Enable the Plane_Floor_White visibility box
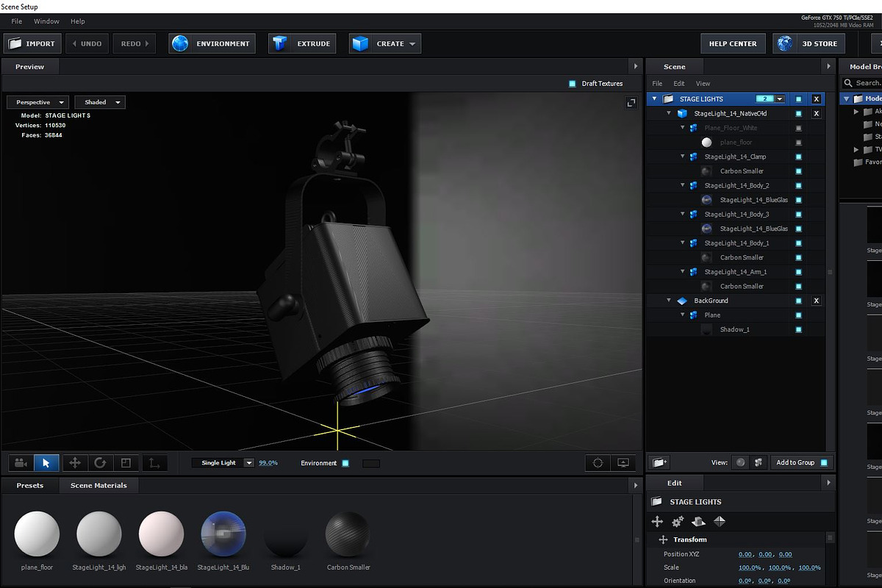Viewport: 882px width, 588px height. coord(799,128)
